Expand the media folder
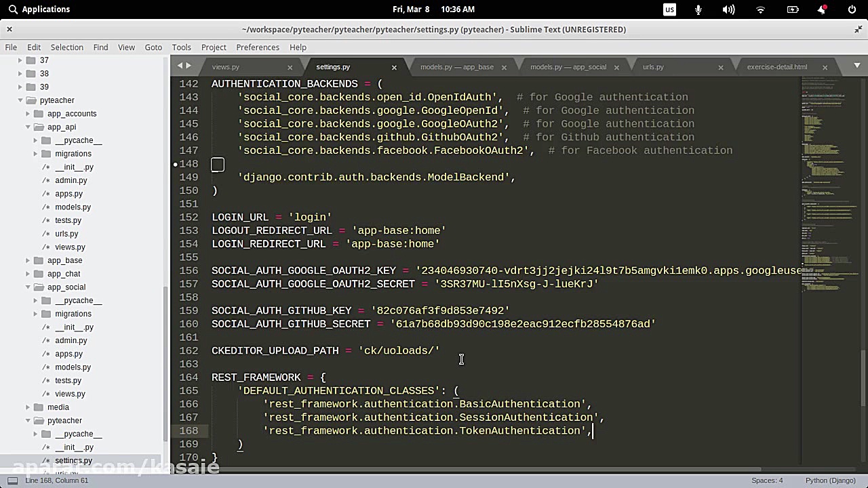Screen dimensions: 868x488 tap(28, 407)
